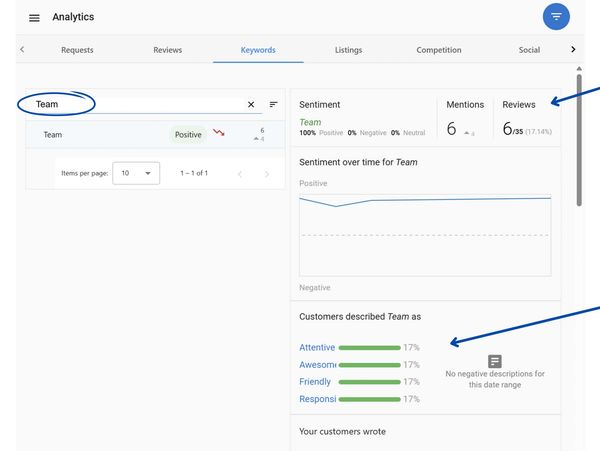600x451 pixels.
Task: Open the hamburger navigation menu
Action: tap(35, 18)
